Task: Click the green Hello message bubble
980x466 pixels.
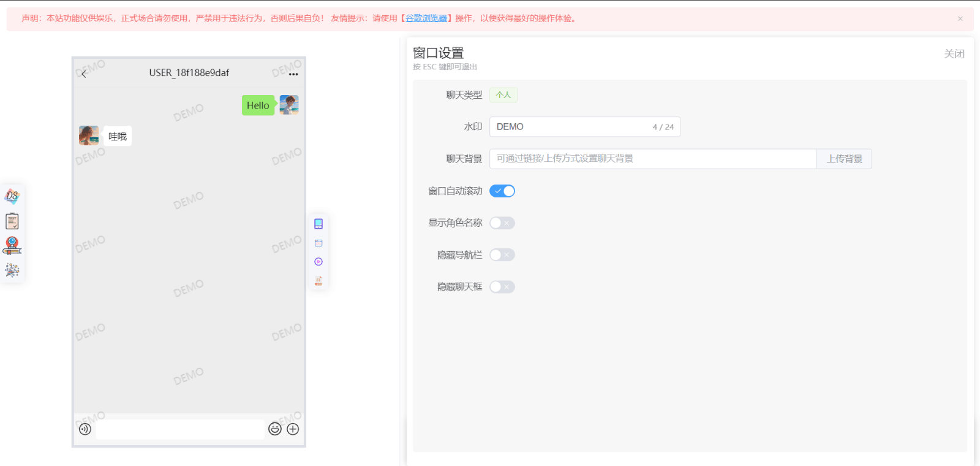Action: coord(258,105)
